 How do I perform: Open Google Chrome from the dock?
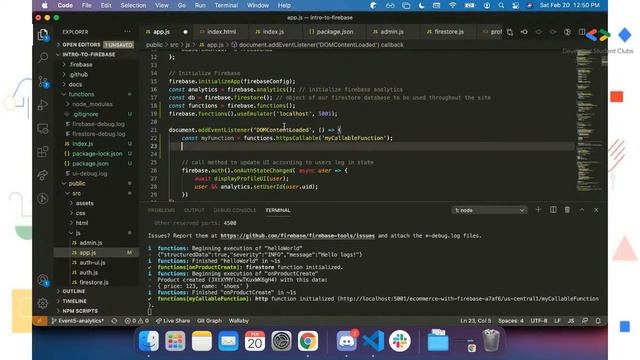tap(308, 341)
